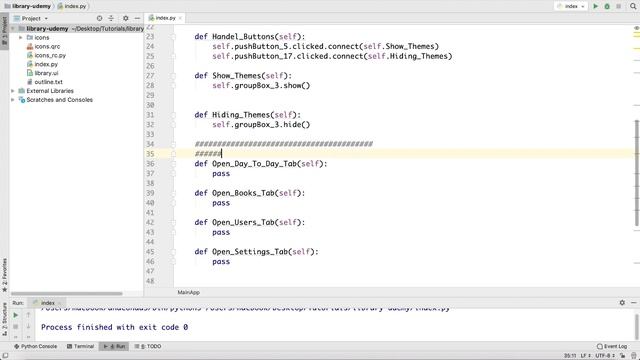The width and height of the screenshot is (640, 360).
Task: Open index.py from the project tree
Action: 42,64
